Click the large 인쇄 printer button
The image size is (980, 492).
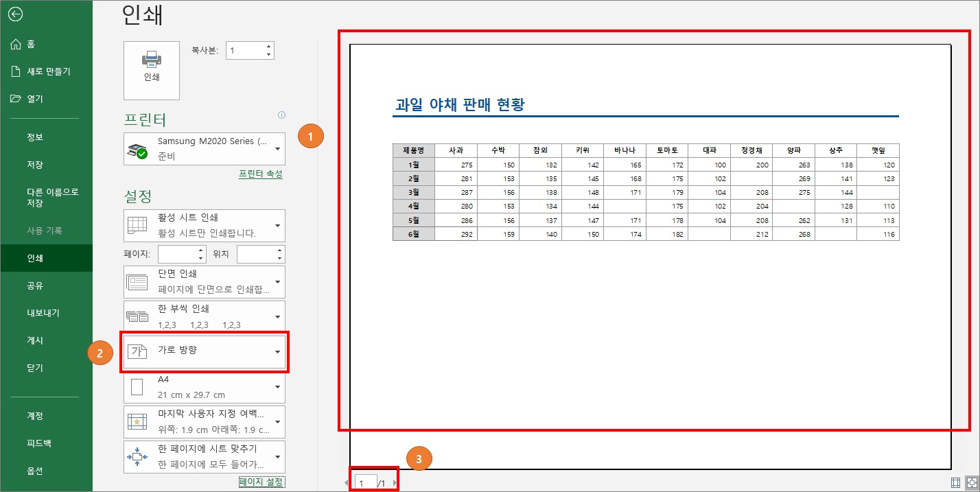[x=152, y=71]
